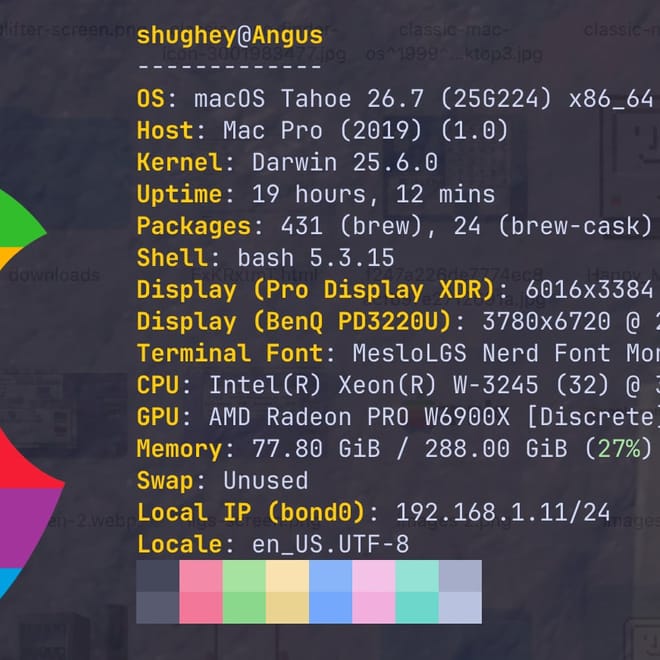Click the red-pink swatch in lower palette row
This screenshot has width=660, height=660.
(201, 608)
